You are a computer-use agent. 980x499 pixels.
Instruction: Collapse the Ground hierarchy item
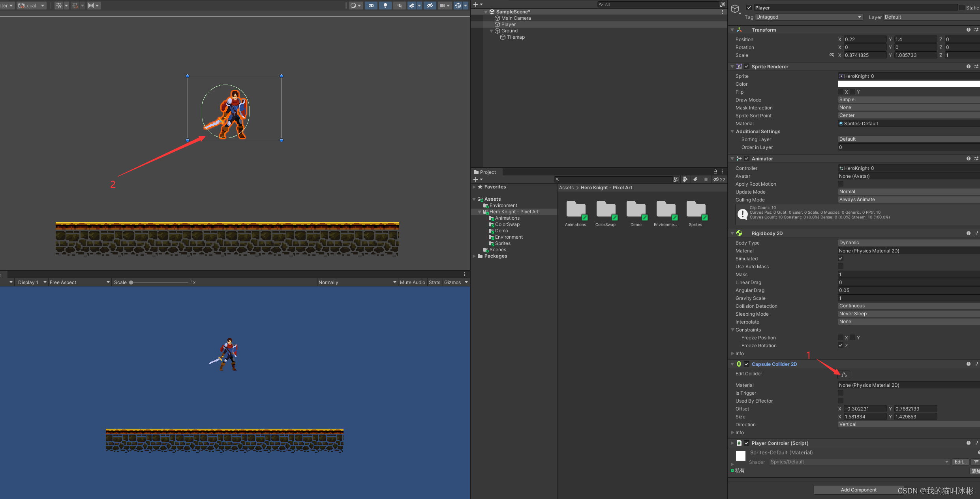492,31
